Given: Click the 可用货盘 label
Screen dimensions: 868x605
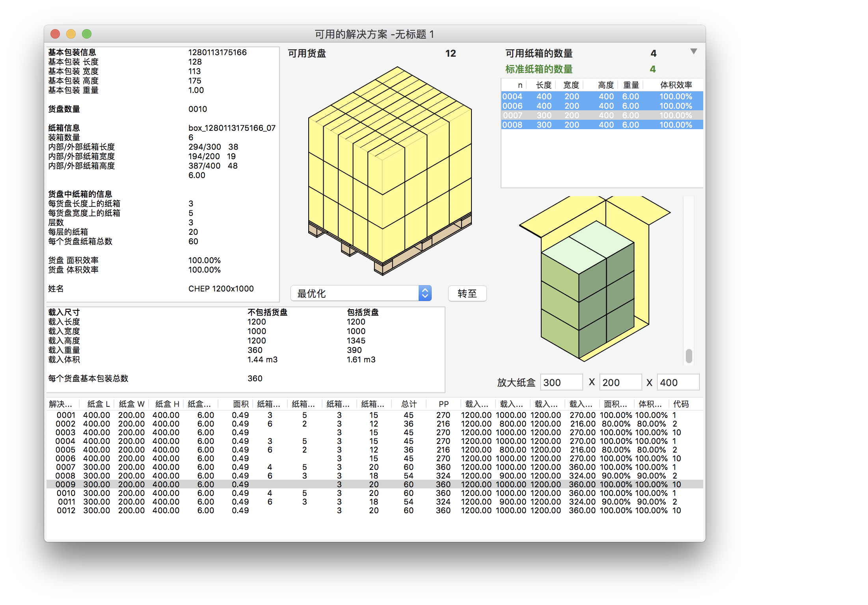Looking at the screenshot, I should pyautogui.click(x=307, y=54).
